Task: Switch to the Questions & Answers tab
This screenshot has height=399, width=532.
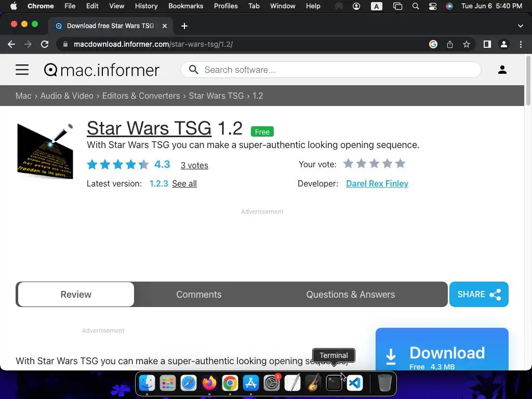Action: [351, 294]
